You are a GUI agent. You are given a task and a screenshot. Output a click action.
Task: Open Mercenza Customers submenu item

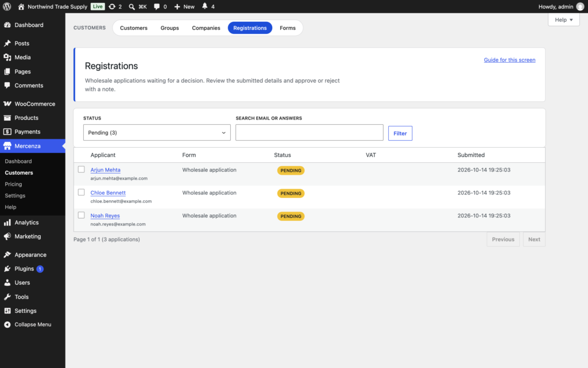[x=19, y=172]
